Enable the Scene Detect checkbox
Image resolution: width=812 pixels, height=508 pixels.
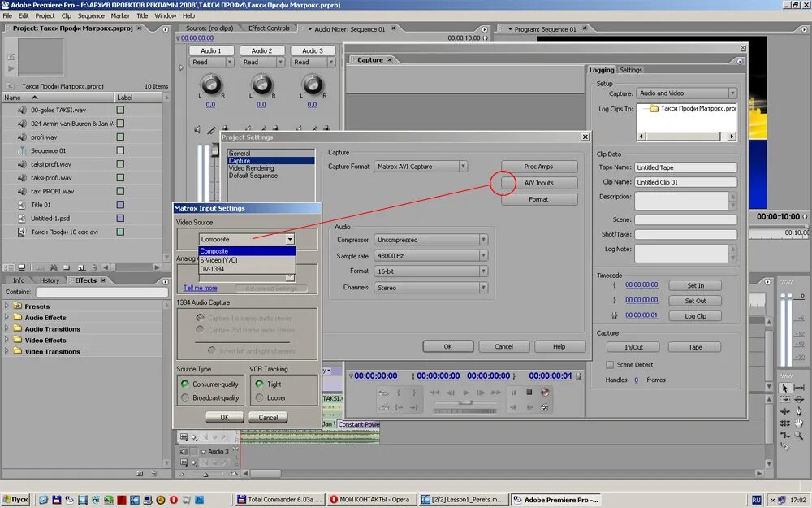[610, 365]
